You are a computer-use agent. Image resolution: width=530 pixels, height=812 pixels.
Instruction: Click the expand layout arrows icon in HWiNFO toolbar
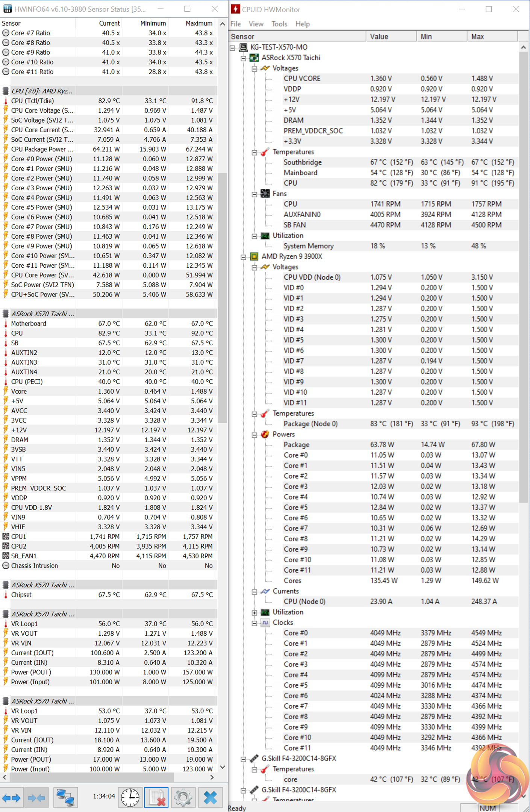coord(11,798)
